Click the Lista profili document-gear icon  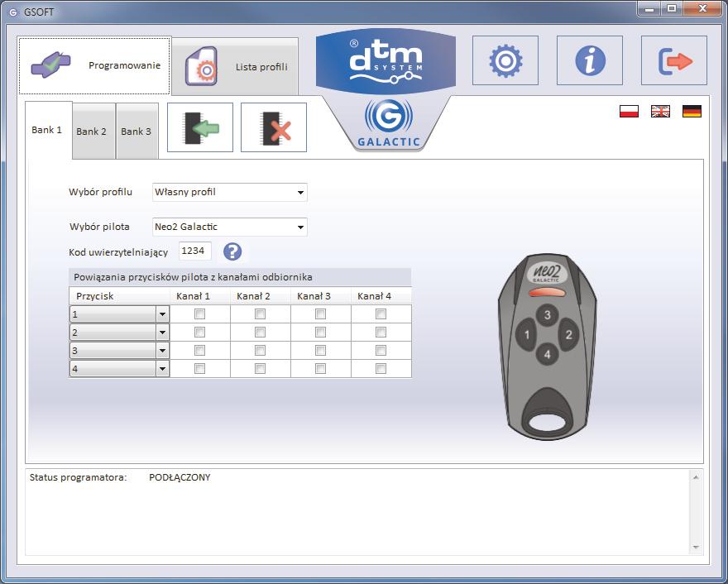coord(201,66)
